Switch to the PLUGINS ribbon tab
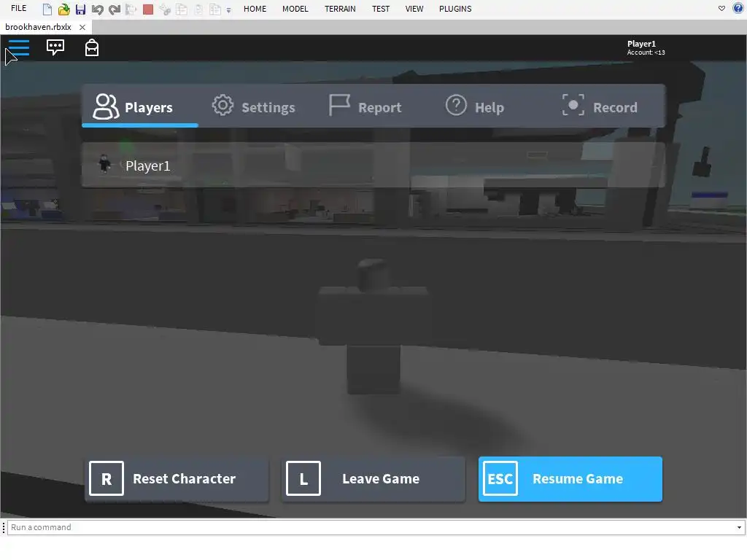The width and height of the screenshot is (747, 560). tap(455, 9)
